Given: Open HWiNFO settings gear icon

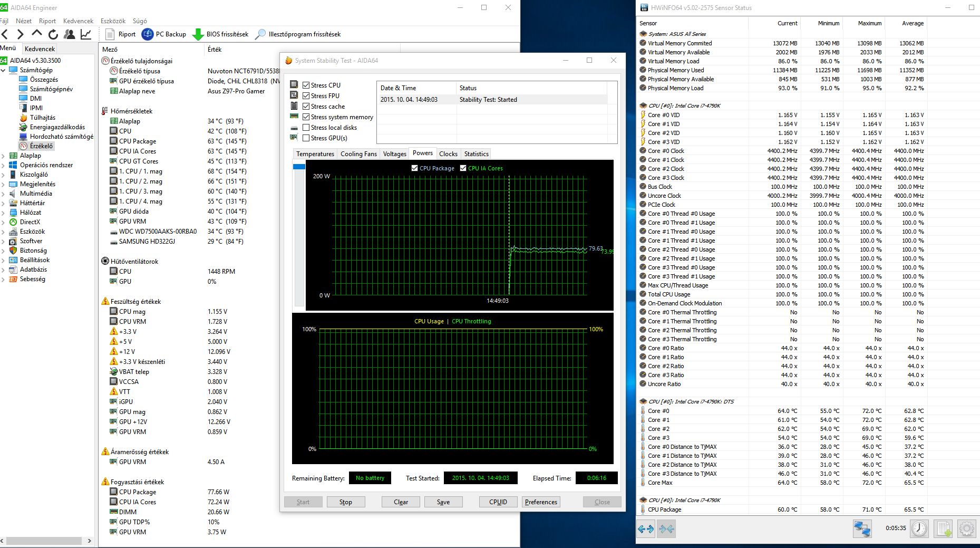Looking at the screenshot, I should (x=967, y=528).
